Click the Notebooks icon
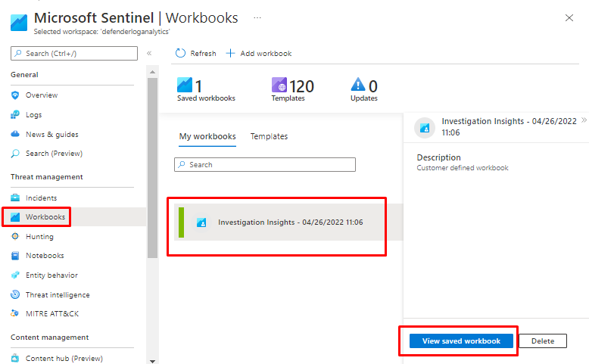The width and height of the screenshot is (589, 364). 15,256
